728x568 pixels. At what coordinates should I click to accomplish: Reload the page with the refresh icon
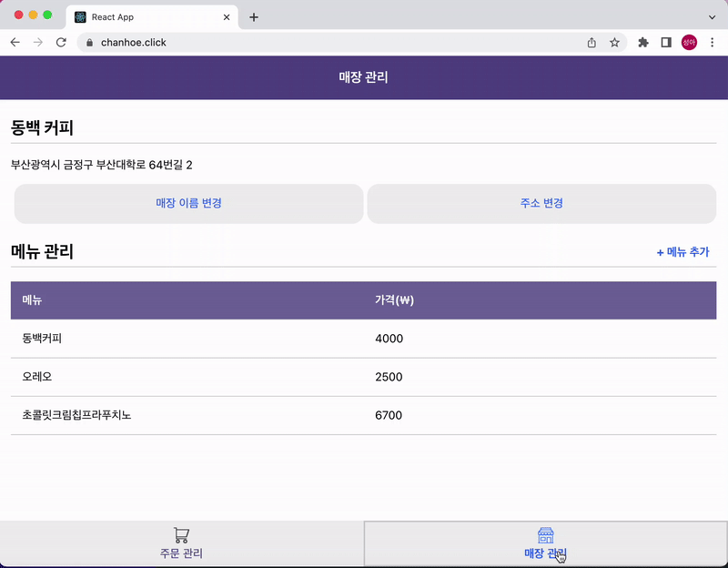(x=61, y=42)
